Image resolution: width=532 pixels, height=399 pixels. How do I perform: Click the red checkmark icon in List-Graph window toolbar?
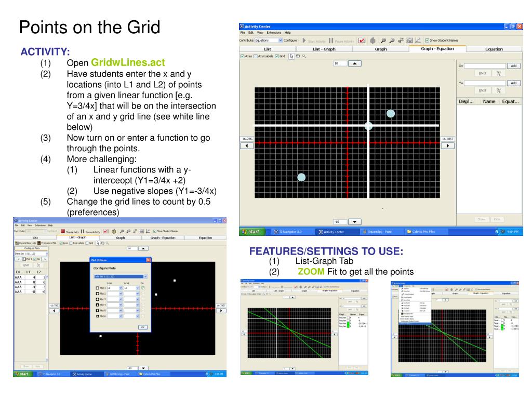pos(106,231)
